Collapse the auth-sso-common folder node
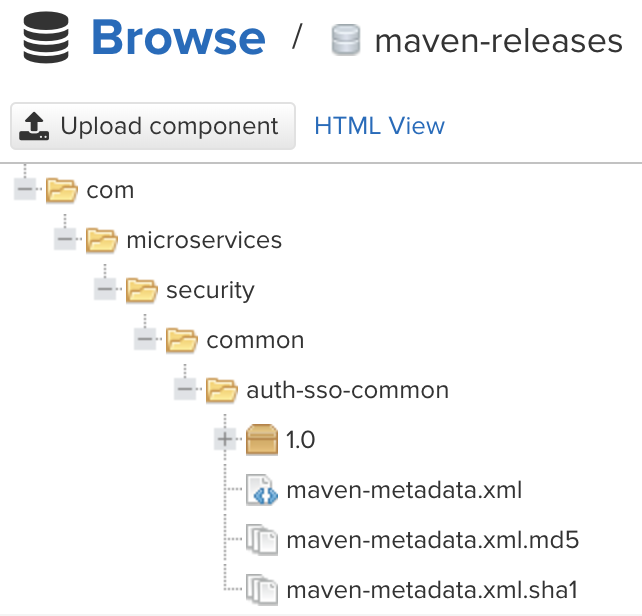The image size is (642, 616). tap(186, 390)
